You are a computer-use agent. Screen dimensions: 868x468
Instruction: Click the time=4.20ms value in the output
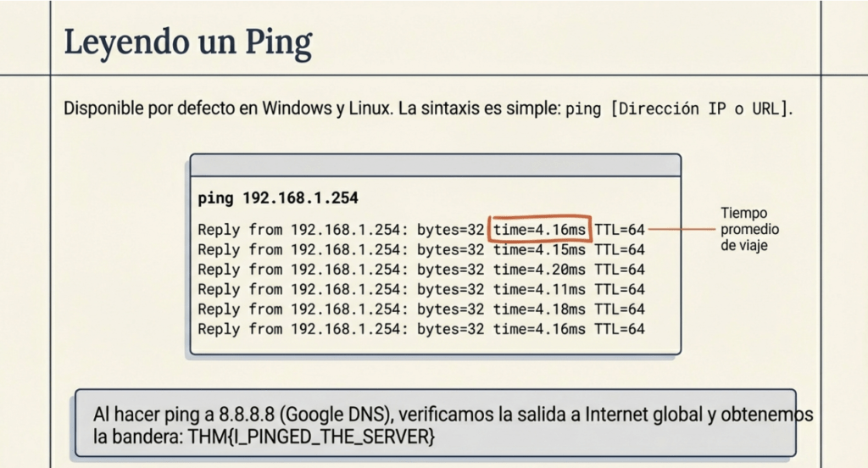click(x=538, y=270)
